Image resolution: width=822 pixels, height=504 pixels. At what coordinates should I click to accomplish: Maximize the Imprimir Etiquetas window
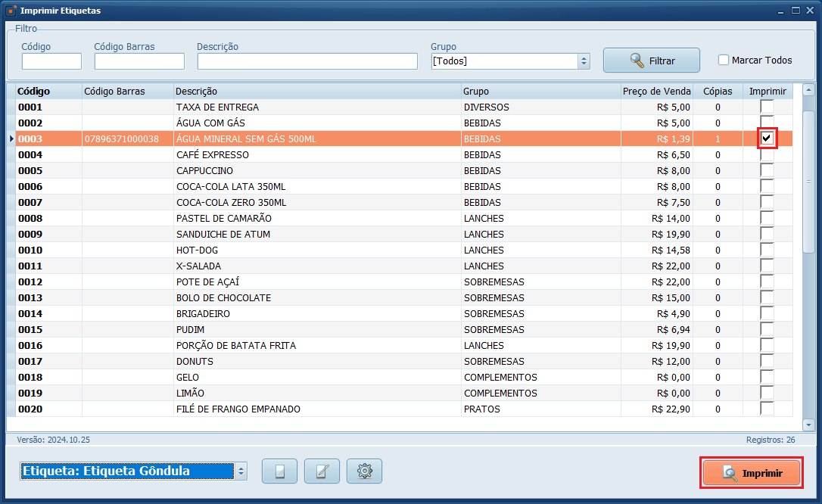[796, 11]
